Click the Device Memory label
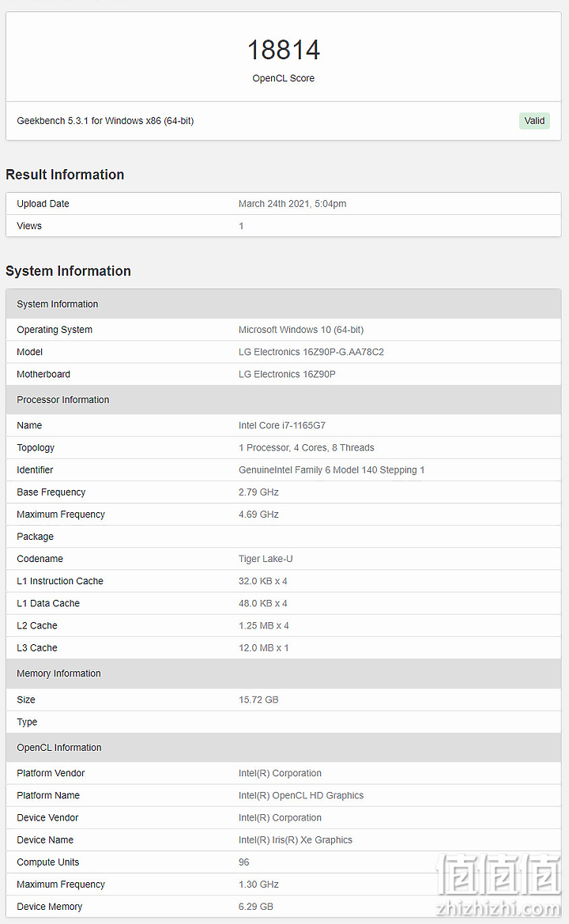The height and width of the screenshot is (924, 569). pos(50,907)
